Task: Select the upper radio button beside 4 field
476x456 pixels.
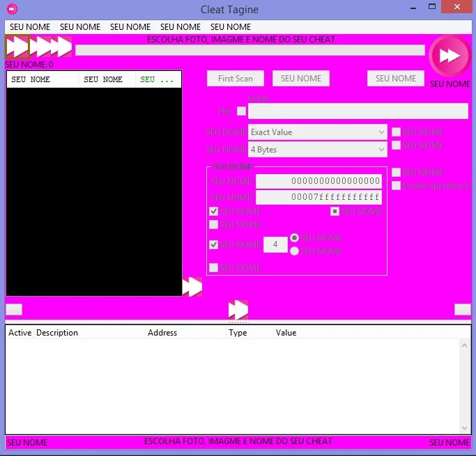Action: (294, 238)
